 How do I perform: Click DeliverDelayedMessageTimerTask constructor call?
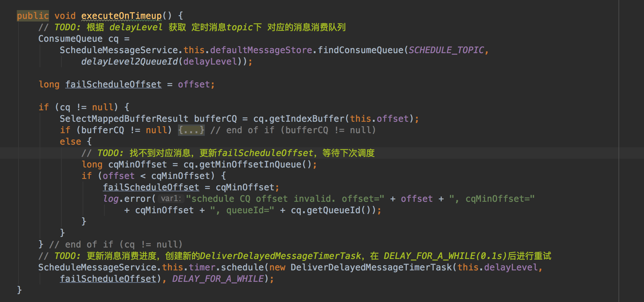pyautogui.click(x=371, y=267)
